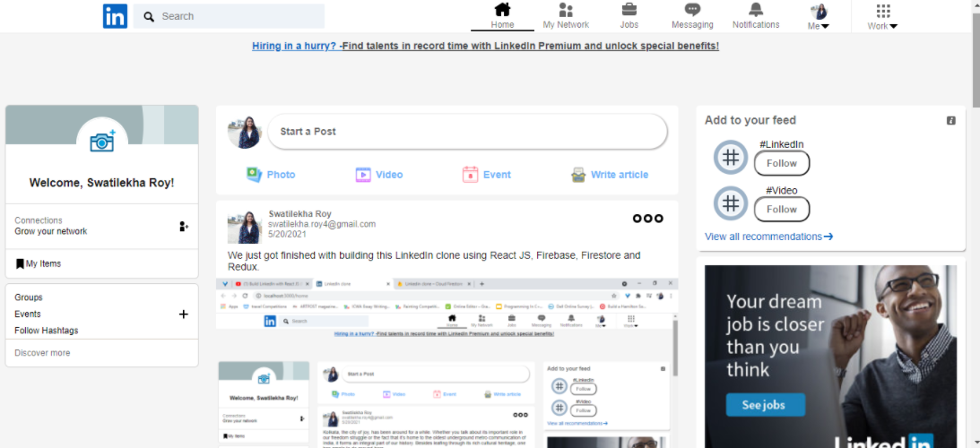Image resolution: width=980 pixels, height=448 pixels.
Task: Click author name Swatilekha Roy on post
Action: point(300,213)
